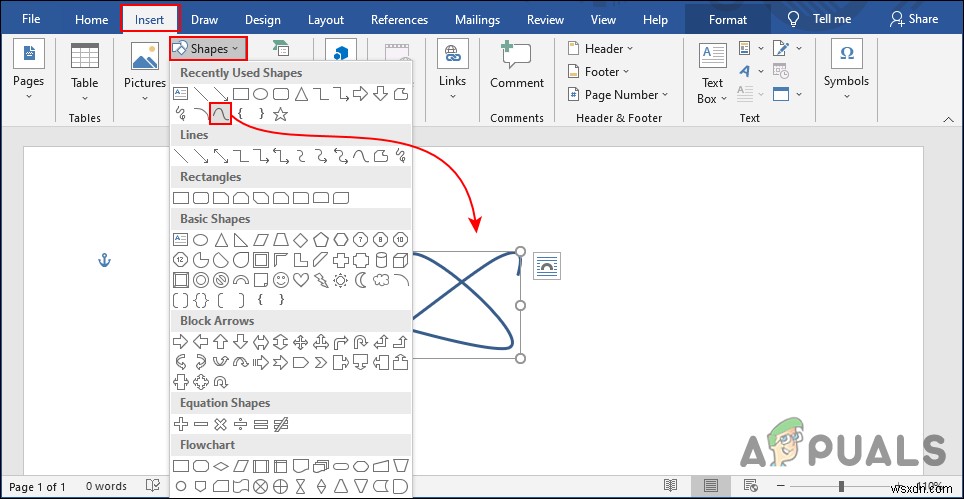Click the Share button
This screenshot has height=499, width=964.
pyautogui.click(x=914, y=19)
